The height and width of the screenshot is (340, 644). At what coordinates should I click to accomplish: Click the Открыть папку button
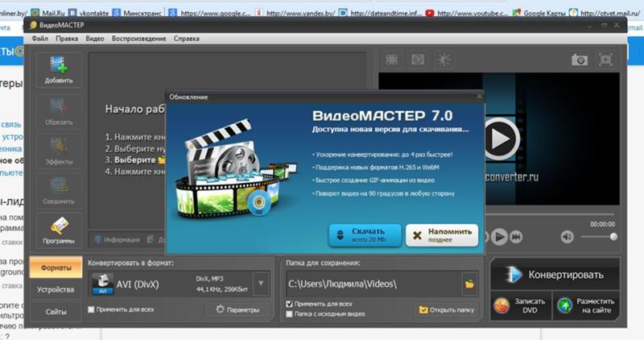click(x=447, y=309)
